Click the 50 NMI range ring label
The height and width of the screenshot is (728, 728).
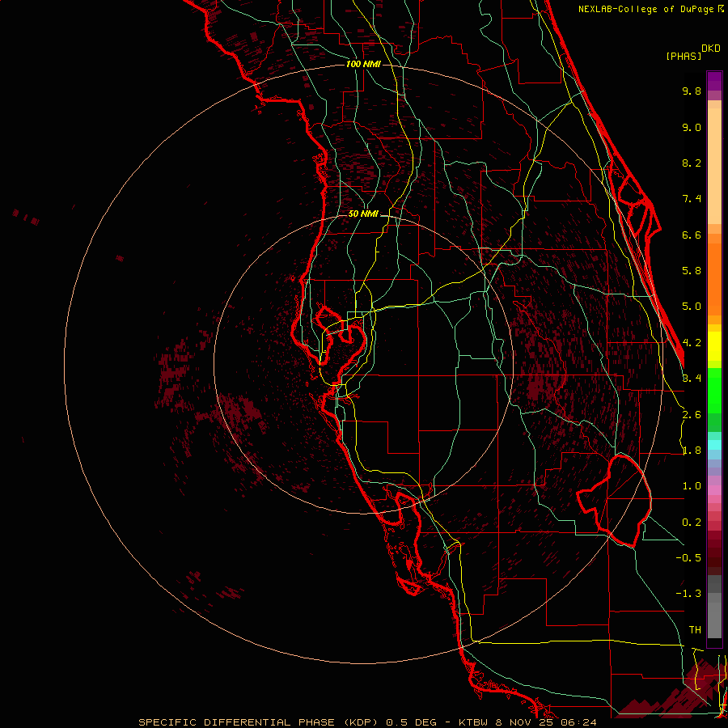pyautogui.click(x=363, y=214)
